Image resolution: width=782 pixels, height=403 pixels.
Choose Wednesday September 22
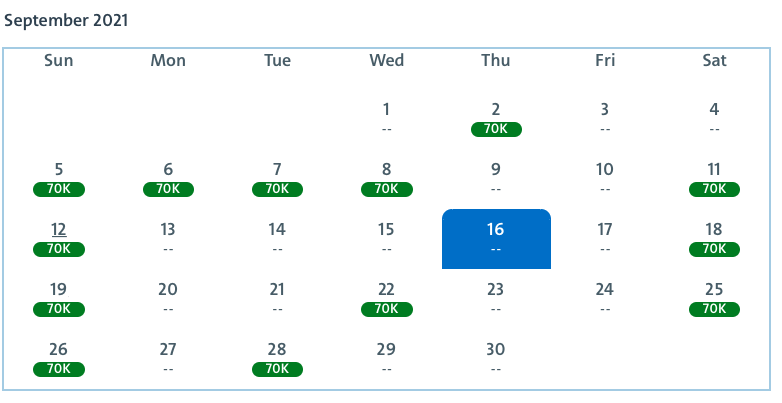(386, 298)
